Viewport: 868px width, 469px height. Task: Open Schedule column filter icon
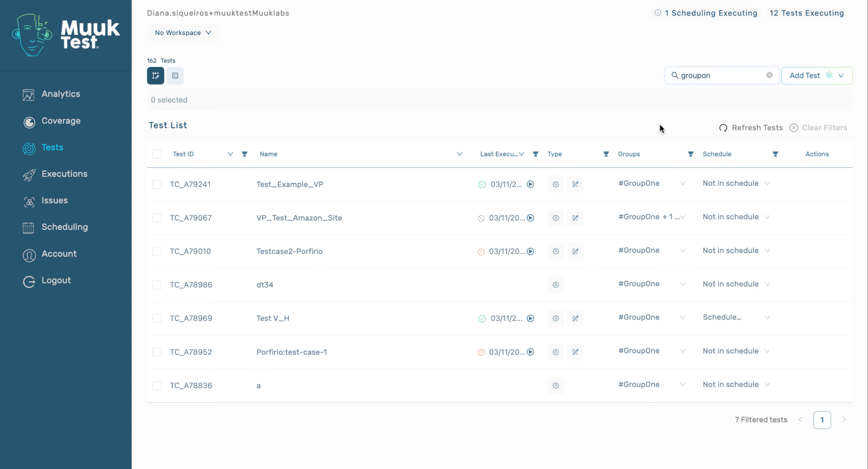(775, 154)
